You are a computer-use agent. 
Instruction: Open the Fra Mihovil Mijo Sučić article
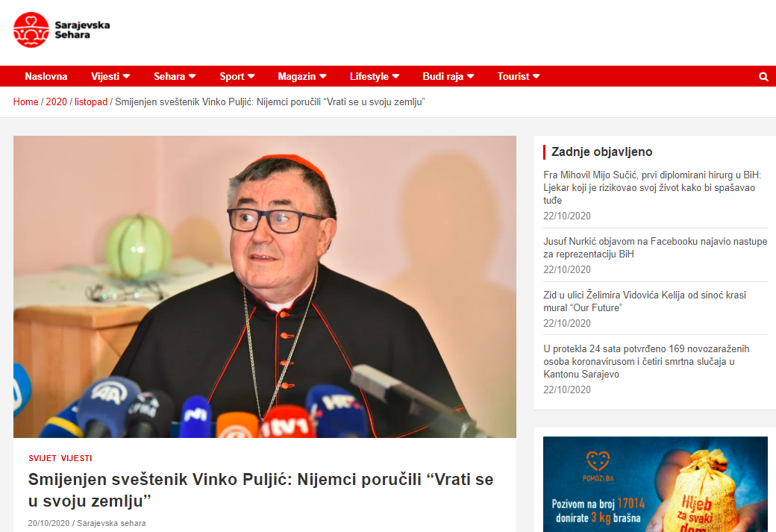[x=652, y=187]
